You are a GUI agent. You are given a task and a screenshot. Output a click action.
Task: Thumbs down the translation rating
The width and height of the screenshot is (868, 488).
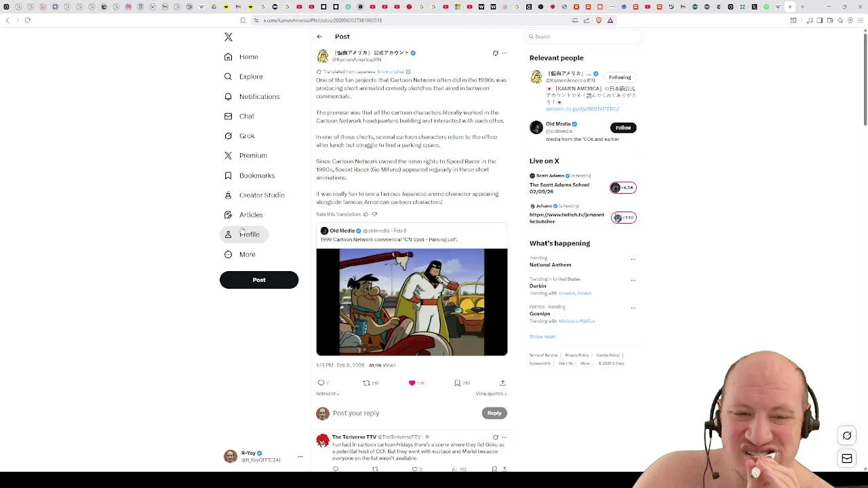374,214
